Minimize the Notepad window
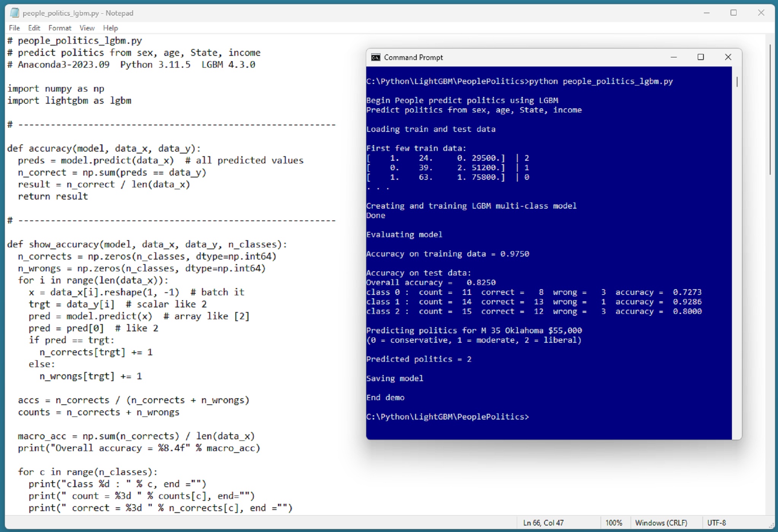Viewport: 778px width, 532px height. (707, 13)
